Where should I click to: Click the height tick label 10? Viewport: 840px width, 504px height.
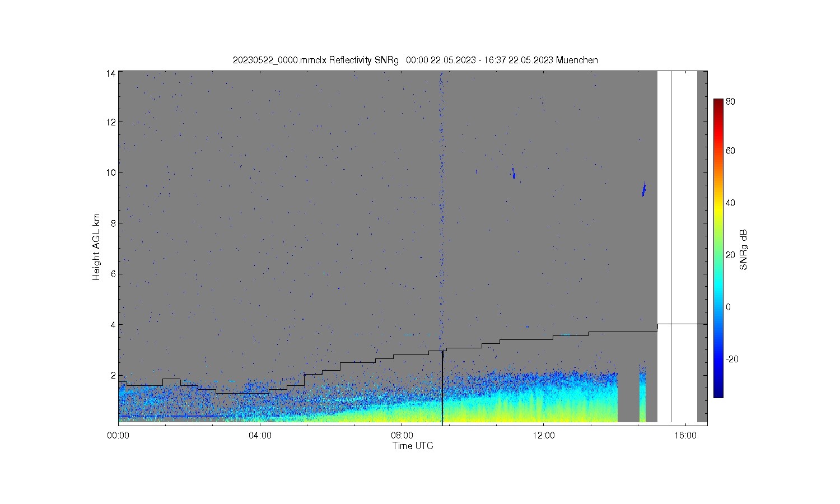(x=111, y=172)
